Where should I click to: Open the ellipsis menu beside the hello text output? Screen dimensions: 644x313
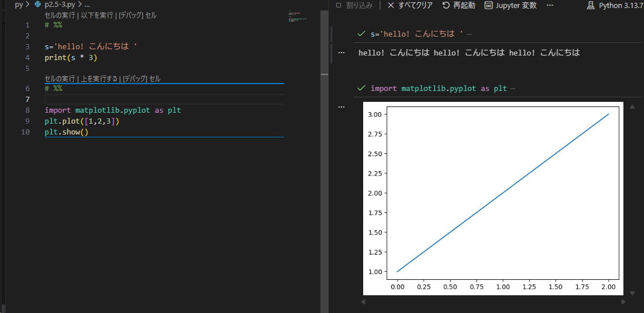pyautogui.click(x=341, y=53)
